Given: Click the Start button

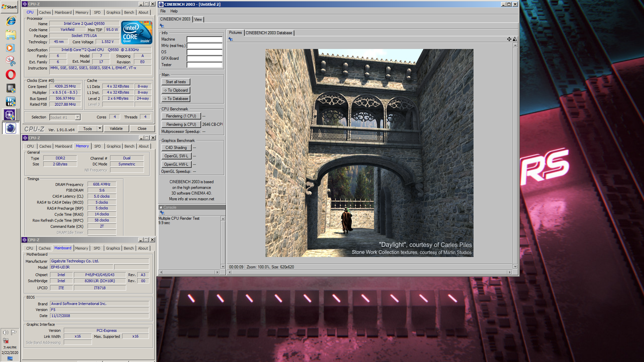Looking at the screenshot, I should coord(9,7).
